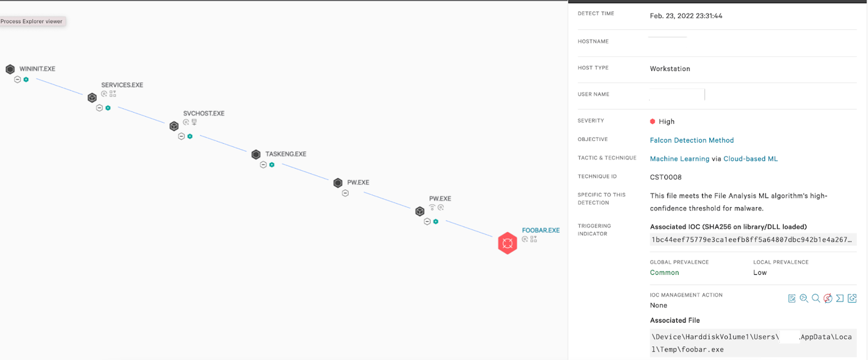Expand PW.EXE cube node via teal plus
Screen dimensions: 868x360
pyautogui.click(x=436, y=221)
